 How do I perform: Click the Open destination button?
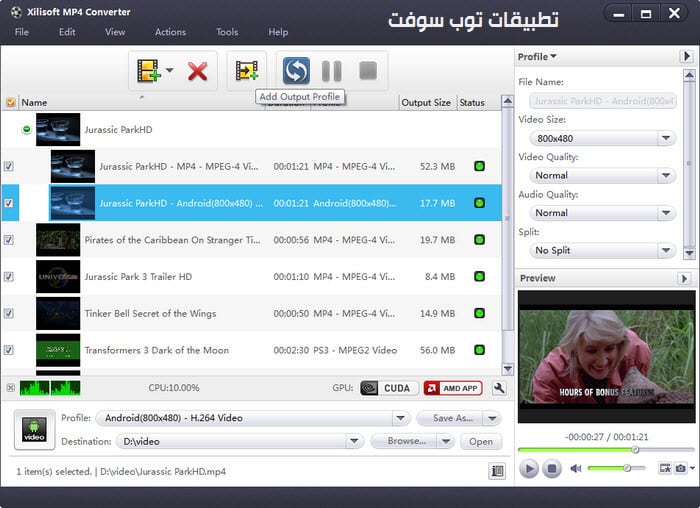point(481,441)
